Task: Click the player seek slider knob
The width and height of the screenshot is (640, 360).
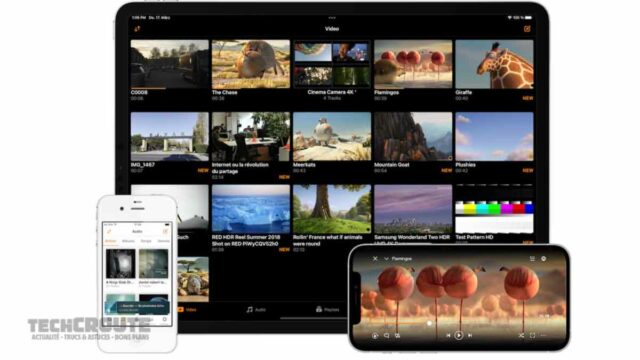Action: click(x=429, y=323)
